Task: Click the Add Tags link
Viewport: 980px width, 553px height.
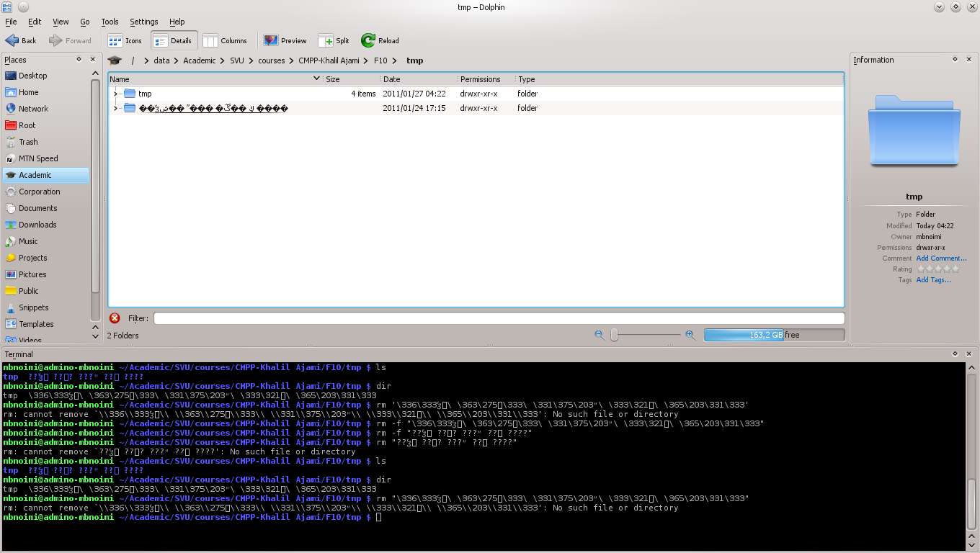Action: (933, 280)
